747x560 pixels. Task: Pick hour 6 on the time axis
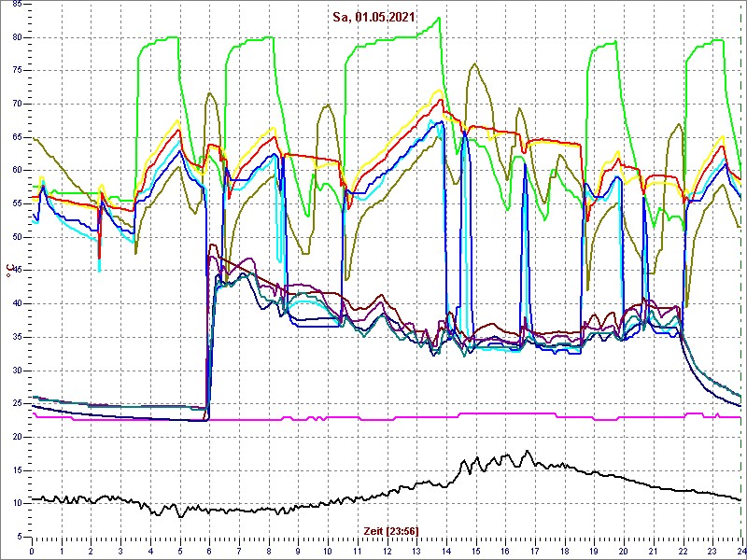(x=209, y=551)
